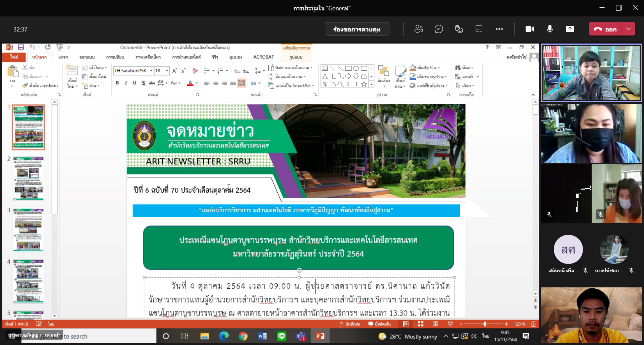The image size is (644, 345).
Task: Switch to the แทรก ribbon tab
Action: click(x=63, y=57)
